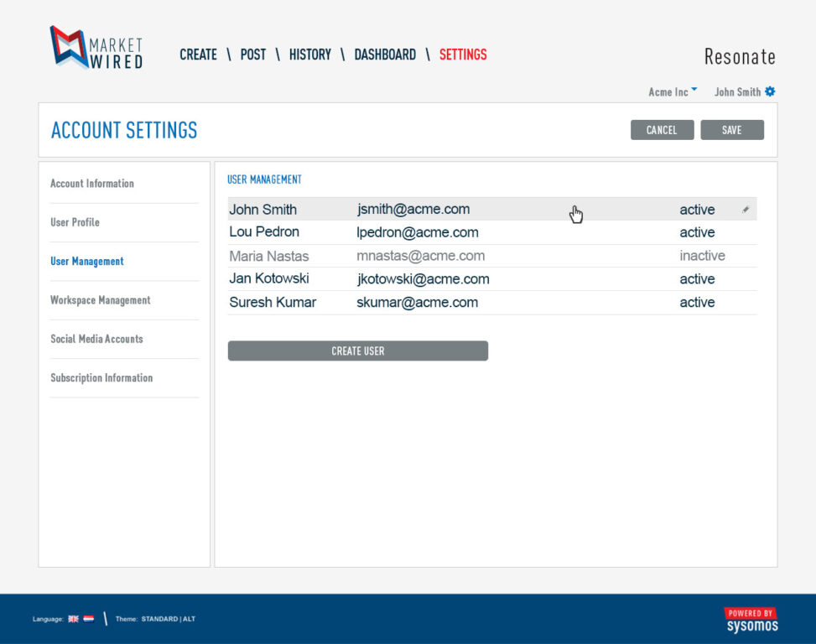This screenshot has height=644, width=816.
Task: Open the HISTORY section
Action: 309,55
